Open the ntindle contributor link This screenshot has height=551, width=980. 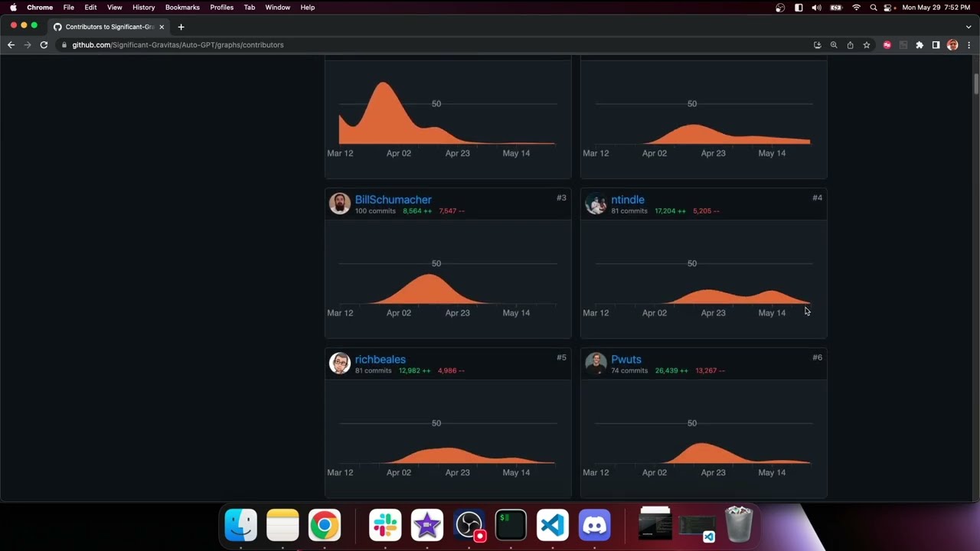(x=628, y=200)
